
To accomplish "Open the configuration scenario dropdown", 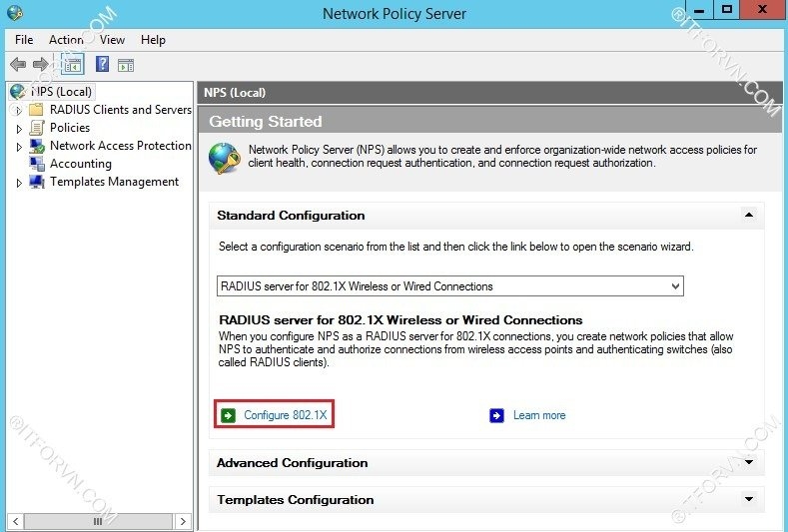I will coord(675,286).
